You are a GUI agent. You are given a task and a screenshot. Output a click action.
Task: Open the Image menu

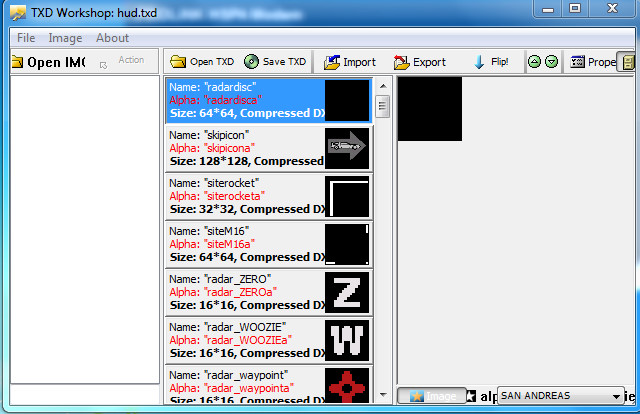pos(65,38)
